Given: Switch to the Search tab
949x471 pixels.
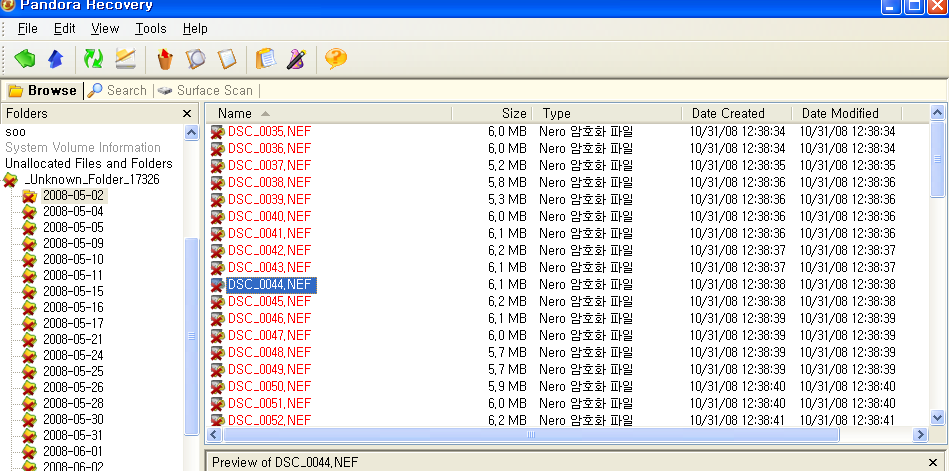Looking at the screenshot, I should pyautogui.click(x=117, y=91).
